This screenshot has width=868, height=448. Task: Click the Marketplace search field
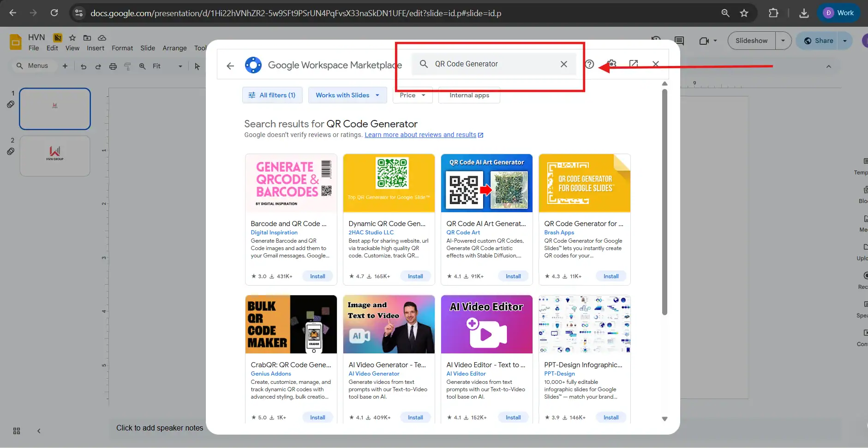click(x=494, y=64)
